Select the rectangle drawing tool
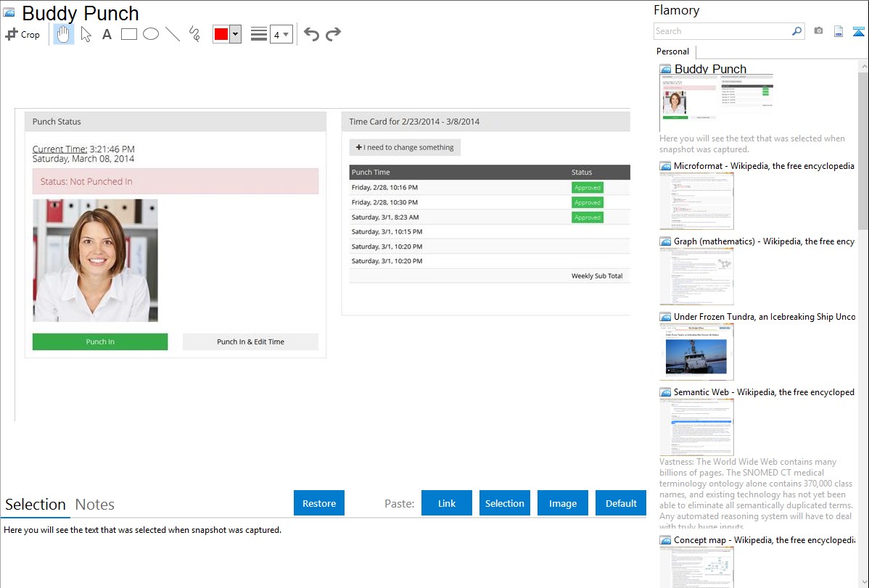This screenshot has width=869, height=588. [x=128, y=34]
